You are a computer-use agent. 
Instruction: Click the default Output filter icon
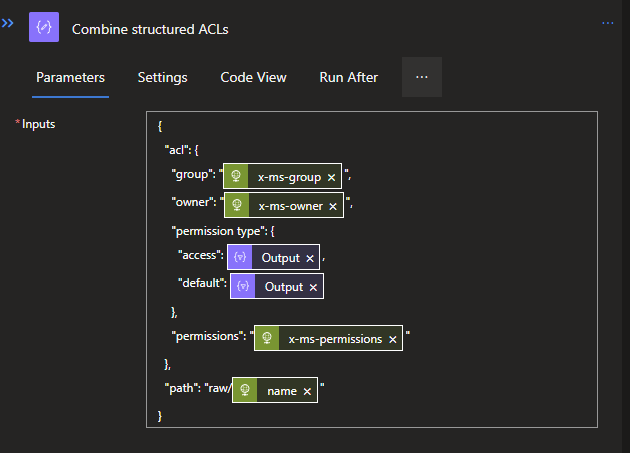(x=243, y=287)
